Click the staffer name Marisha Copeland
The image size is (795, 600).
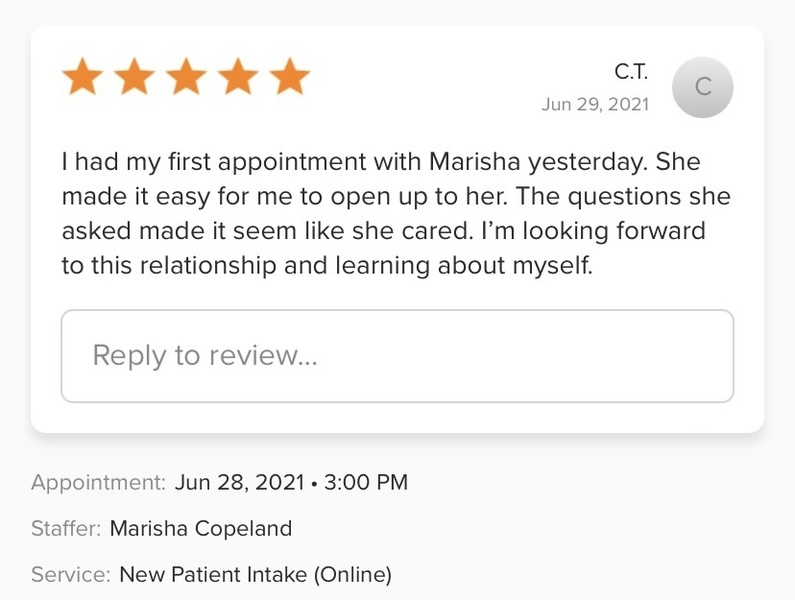coord(200,528)
